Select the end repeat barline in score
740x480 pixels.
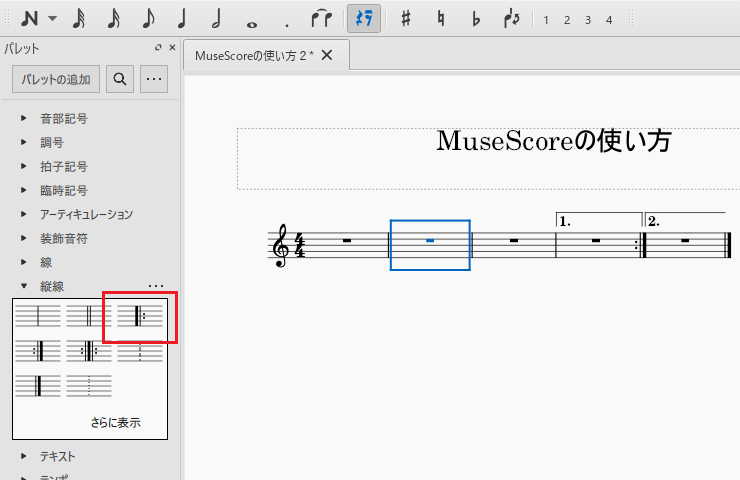point(641,245)
